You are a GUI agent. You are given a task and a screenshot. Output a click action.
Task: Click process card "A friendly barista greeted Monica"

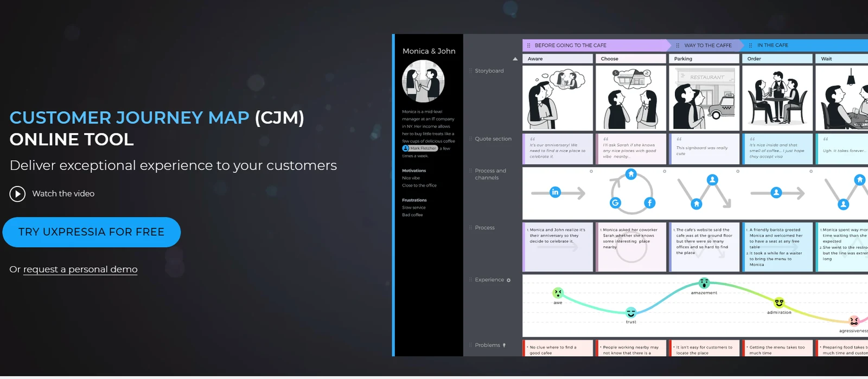[777, 247]
